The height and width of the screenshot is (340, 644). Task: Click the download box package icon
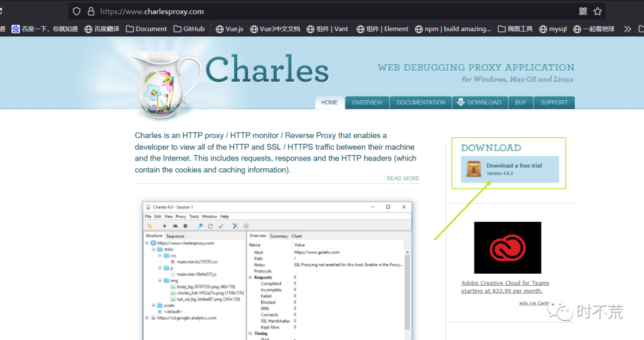(x=473, y=169)
